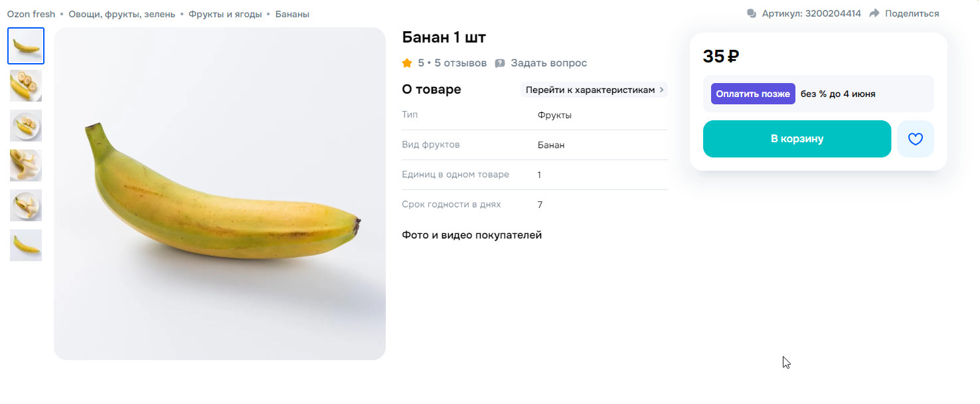Click the «Оплатить позже» purple button

click(753, 94)
